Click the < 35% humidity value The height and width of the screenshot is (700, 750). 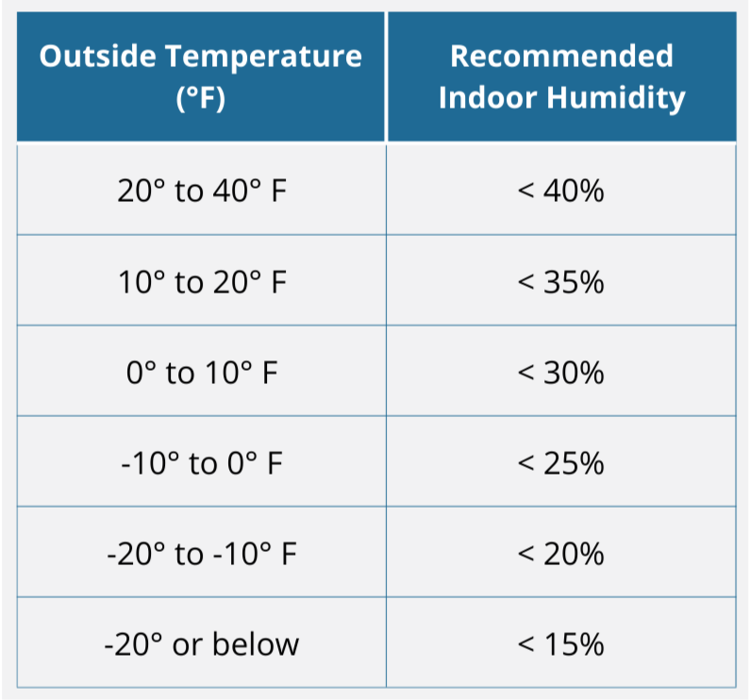coord(561,282)
